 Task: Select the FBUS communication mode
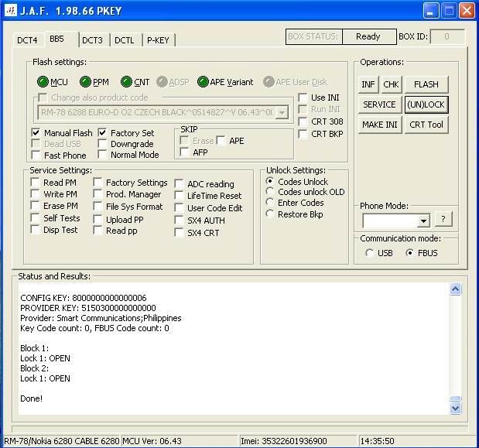[411, 253]
